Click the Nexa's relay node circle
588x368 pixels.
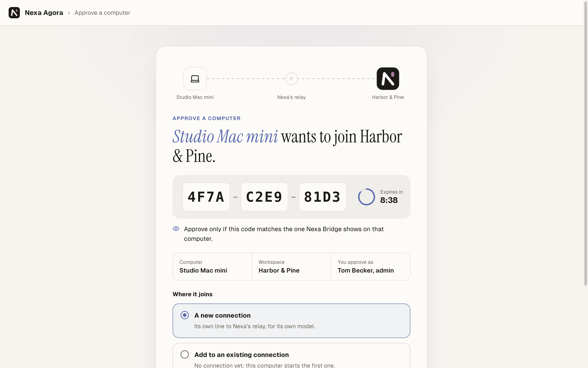tap(291, 79)
